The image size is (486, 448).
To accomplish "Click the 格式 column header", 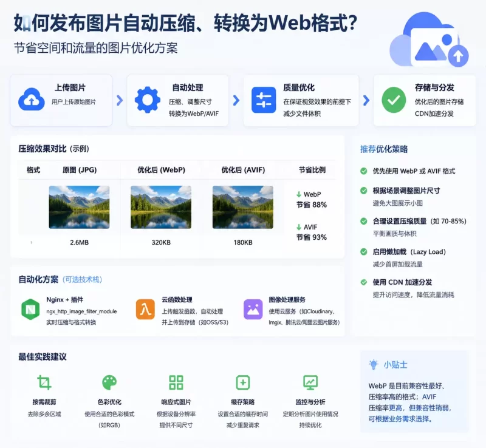I will (33, 170).
